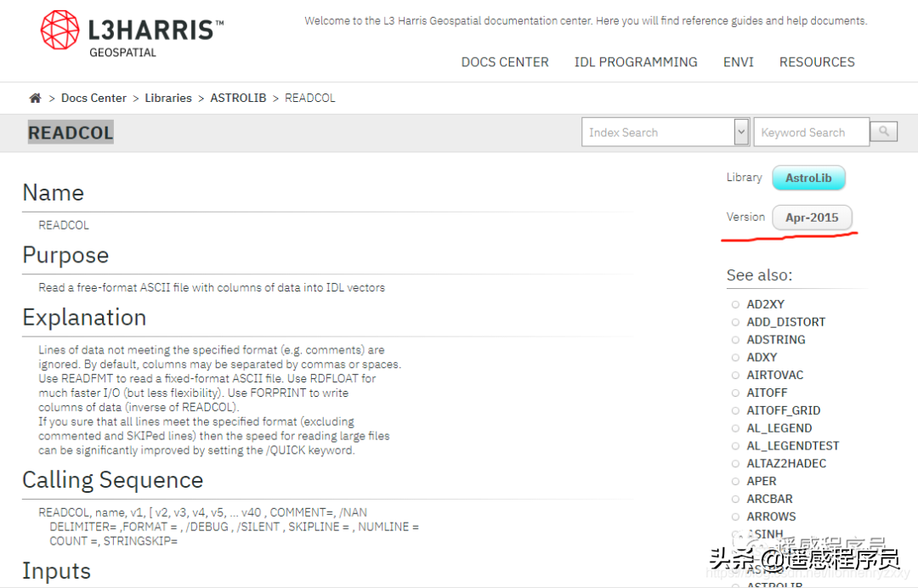Image resolution: width=918 pixels, height=588 pixels.
Task: Click the Keyword Search input field
Action: 811,133
